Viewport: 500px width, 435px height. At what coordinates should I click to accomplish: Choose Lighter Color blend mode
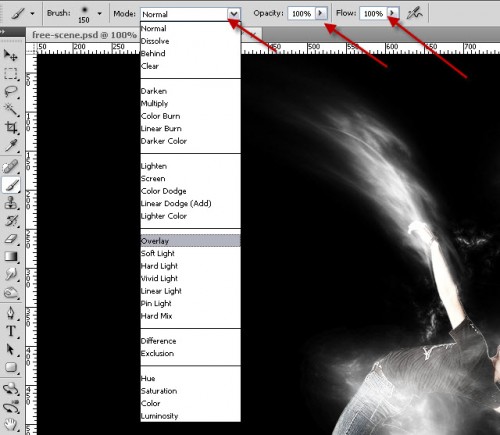point(190,216)
